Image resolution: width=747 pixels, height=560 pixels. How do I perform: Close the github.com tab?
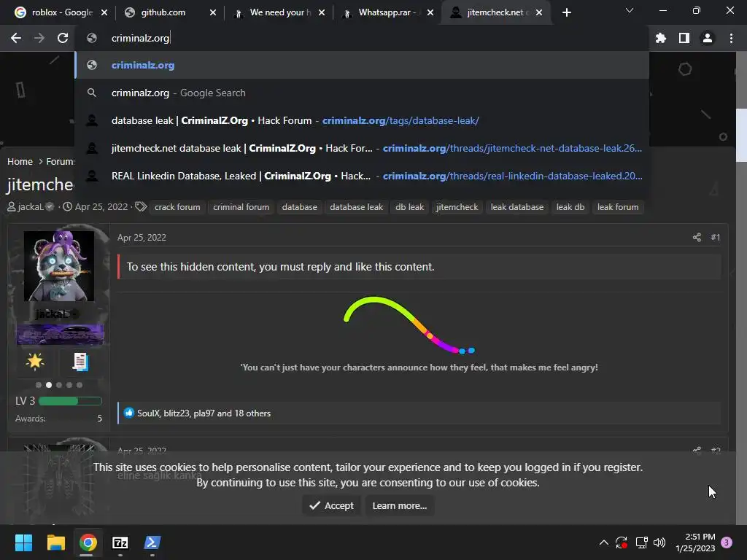pyautogui.click(x=213, y=12)
